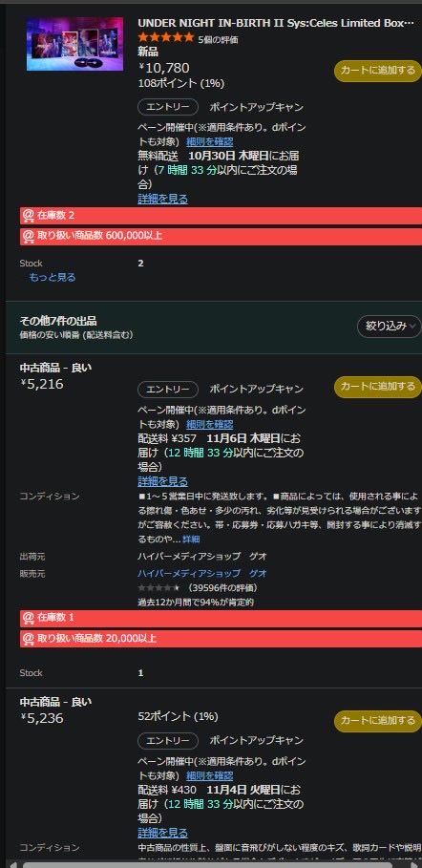Viewport: 422px width, 868px height.
Task: Open seller ハイパーメディアショップ ゲオ link
Action: pyautogui.click(x=202, y=573)
